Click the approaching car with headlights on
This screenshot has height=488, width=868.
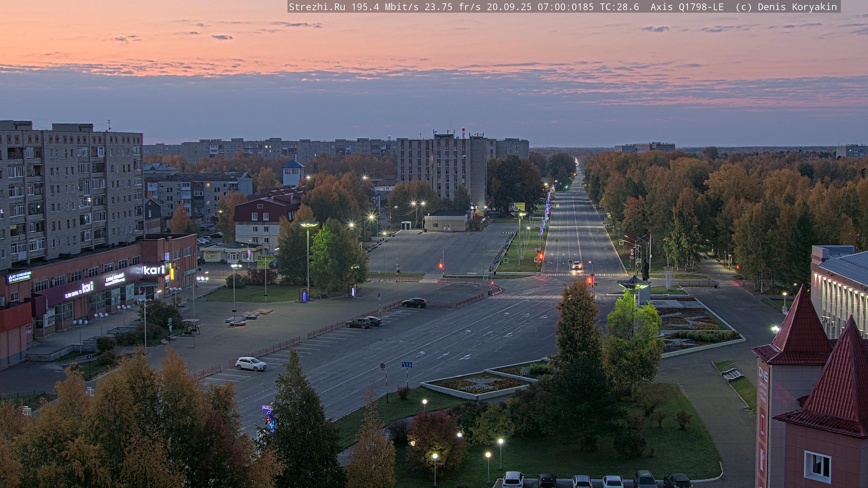[577, 265]
